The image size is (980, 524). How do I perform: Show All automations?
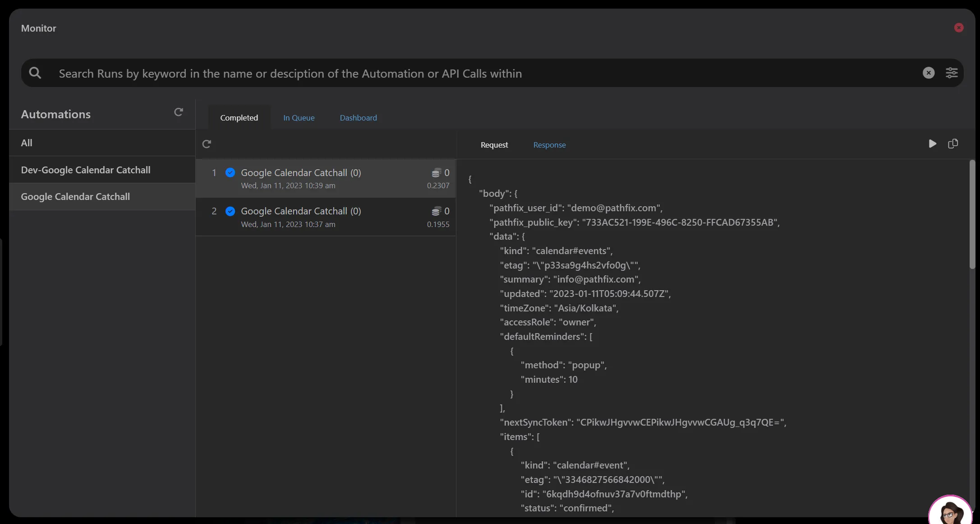click(102, 143)
